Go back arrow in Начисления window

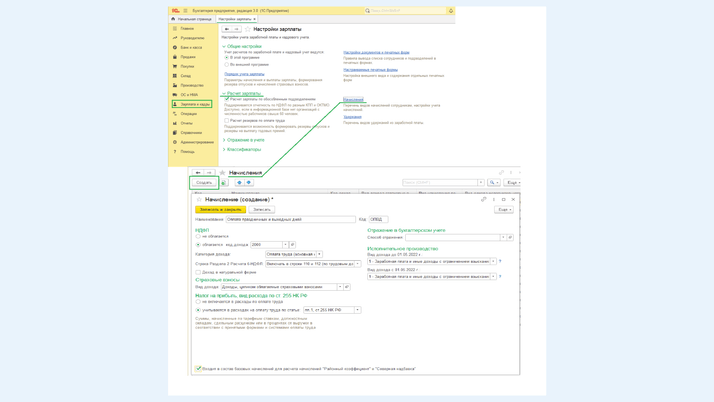[198, 173]
